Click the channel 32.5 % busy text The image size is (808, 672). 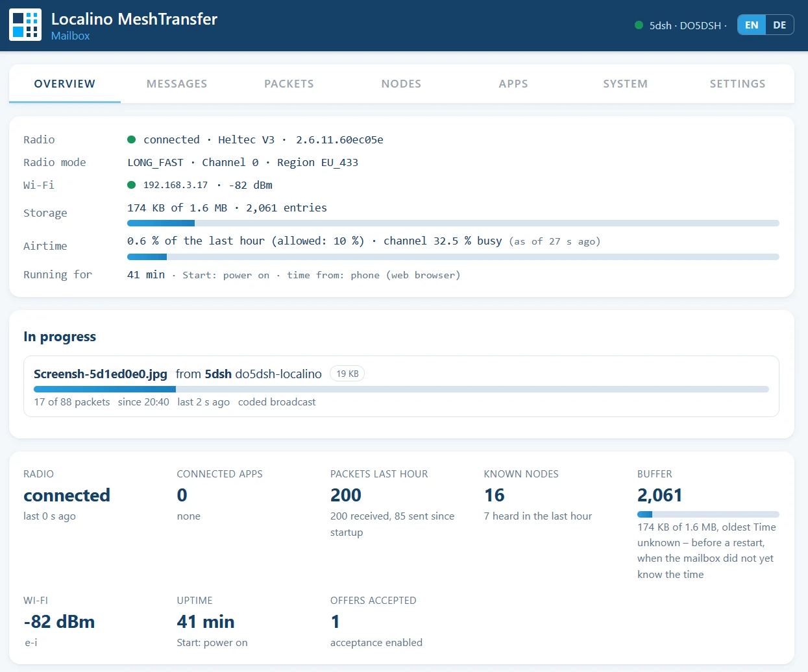[x=443, y=241]
